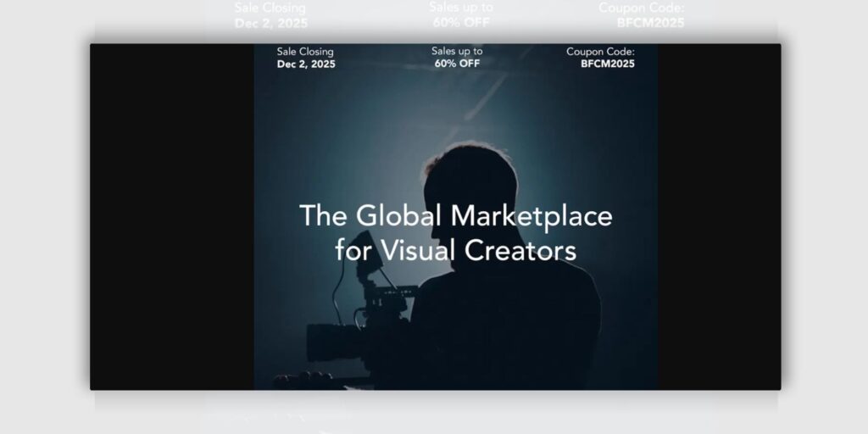Click the "The Global Marketplace" headline line
This screenshot has height=434, width=868.
pos(455,215)
